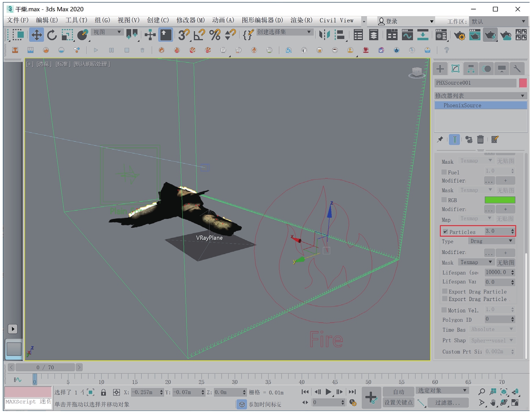Screen dimensions: 532x415
Task: Click the Auto key (自动) button
Action: point(398,391)
